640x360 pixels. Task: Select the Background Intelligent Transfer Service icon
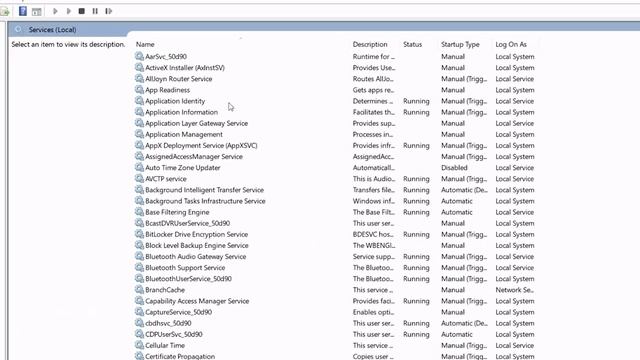(x=139, y=189)
